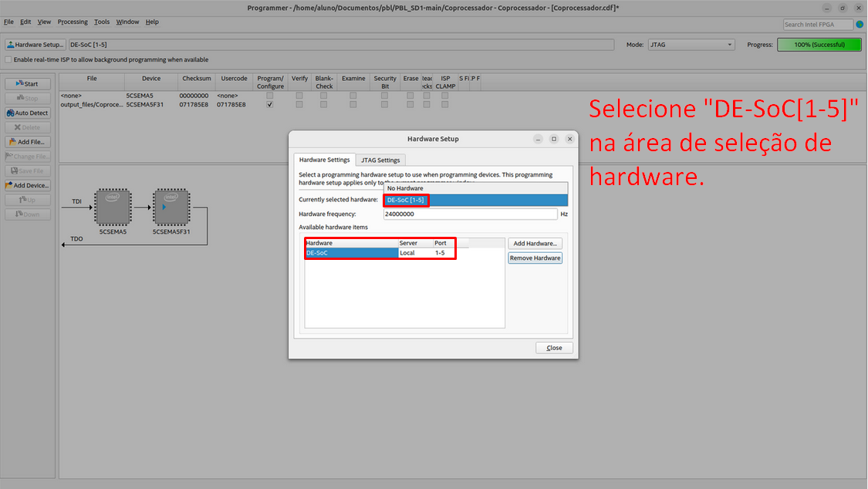Toggle Security Bit checkbox for output_files row
This screenshot has width=868, height=489.
[385, 105]
